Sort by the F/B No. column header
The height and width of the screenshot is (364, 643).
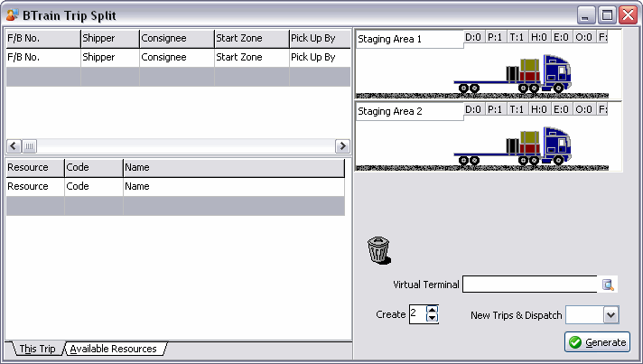43,39
